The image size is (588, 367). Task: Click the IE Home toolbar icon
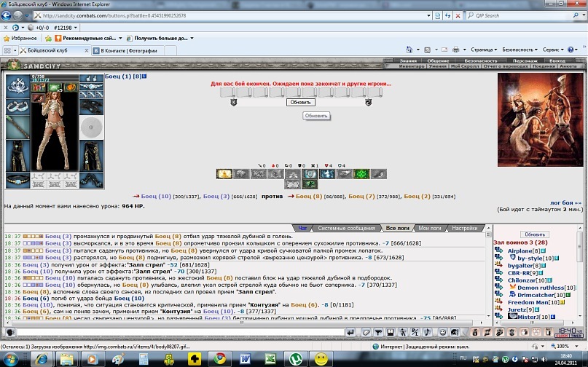[x=409, y=50]
